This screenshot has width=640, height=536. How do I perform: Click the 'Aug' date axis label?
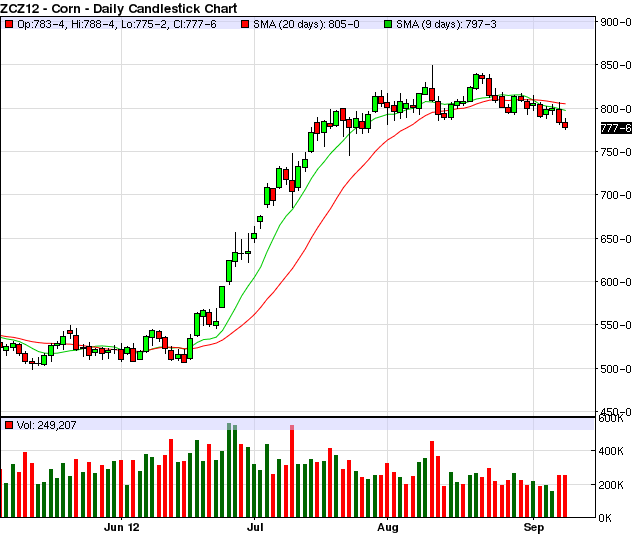(x=387, y=527)
